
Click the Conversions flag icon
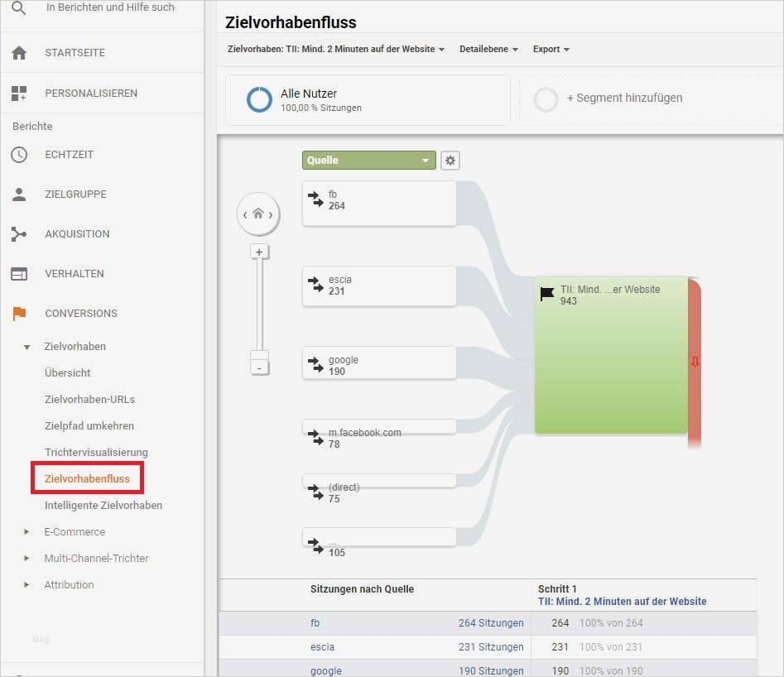(x=18, y=313)
